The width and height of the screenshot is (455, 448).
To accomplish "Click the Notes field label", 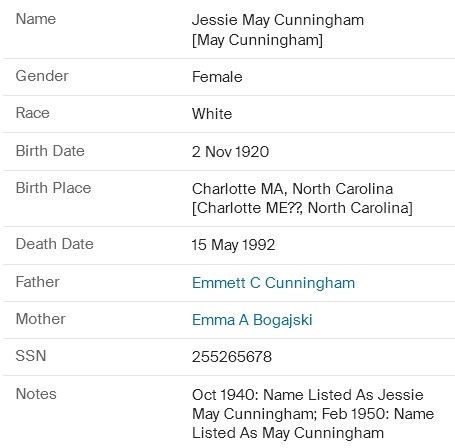I will [36, 394].
